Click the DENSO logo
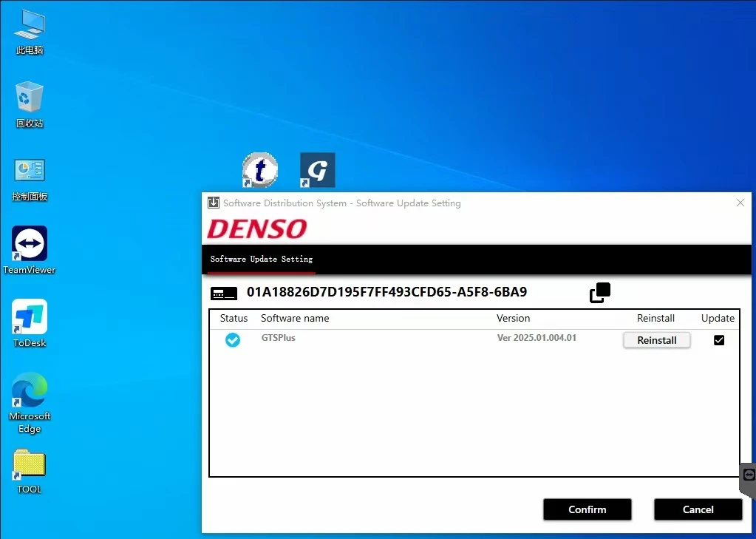 (257, 228)
